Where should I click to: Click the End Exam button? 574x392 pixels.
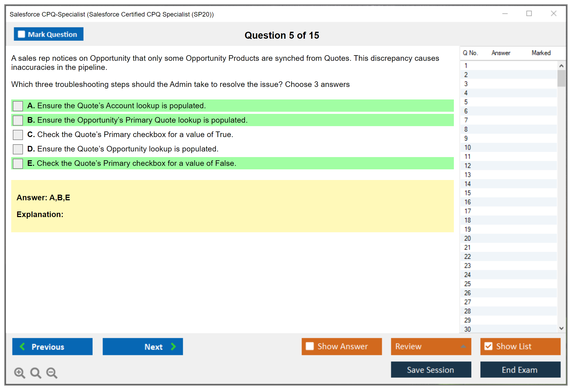(520, 370)
